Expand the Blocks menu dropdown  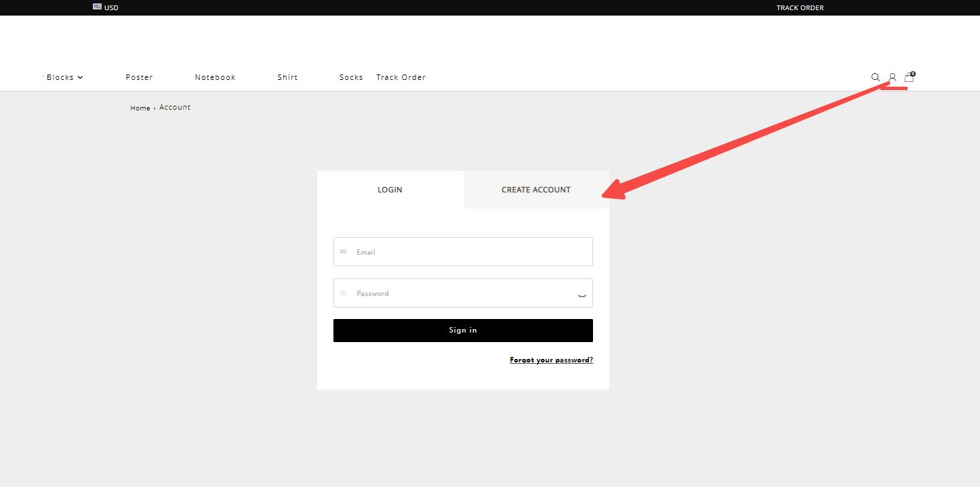(x=64, y=77)
